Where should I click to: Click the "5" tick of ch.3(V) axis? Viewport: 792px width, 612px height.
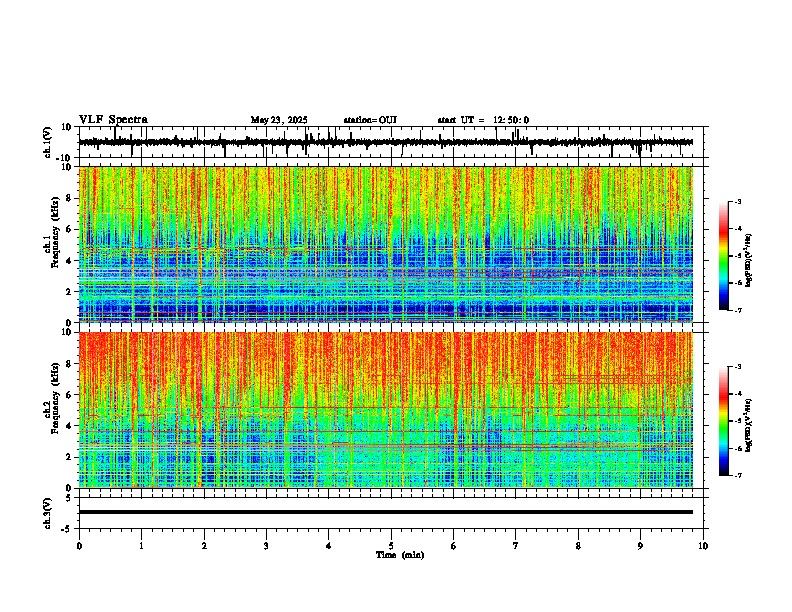pyautogui.click(x=69, y=498)
